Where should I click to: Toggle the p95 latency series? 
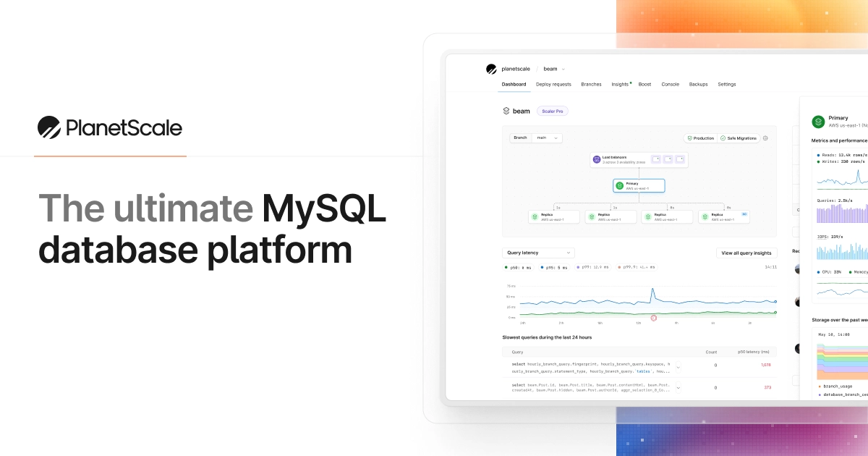pos(553,267)
